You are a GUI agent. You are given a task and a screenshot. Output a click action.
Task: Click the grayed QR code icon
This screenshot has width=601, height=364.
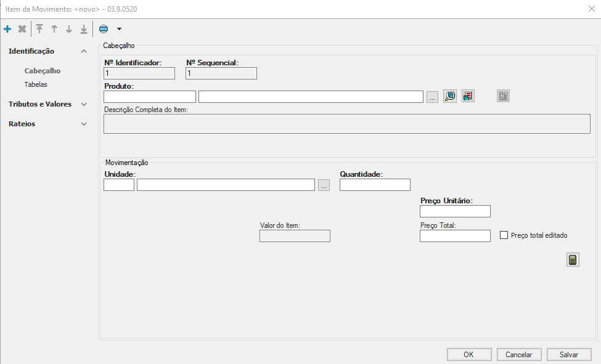504,96
